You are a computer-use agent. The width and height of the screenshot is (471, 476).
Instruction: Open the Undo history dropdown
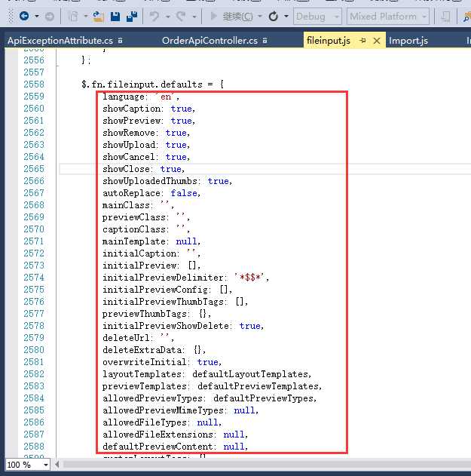point(168,17)
